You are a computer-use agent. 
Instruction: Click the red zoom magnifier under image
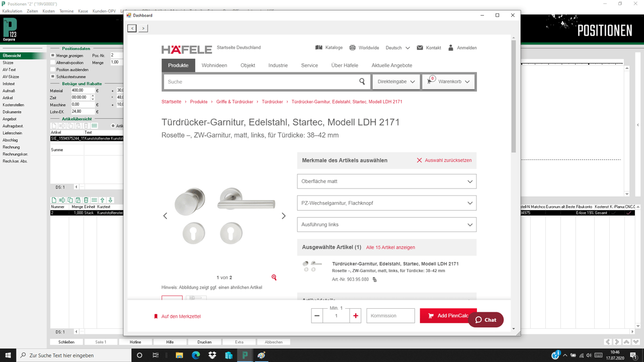click(274, 277)
